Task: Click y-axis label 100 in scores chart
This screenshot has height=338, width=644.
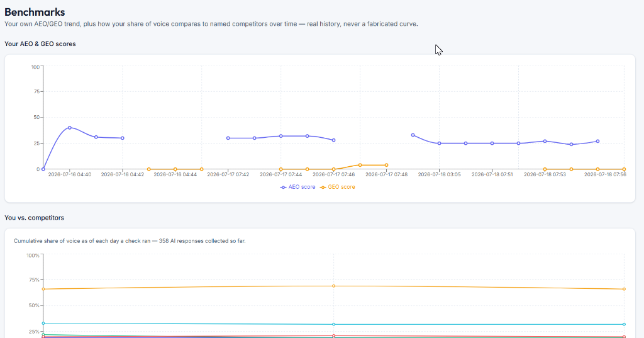Action: pyautogui.click(x=36, y=67)
